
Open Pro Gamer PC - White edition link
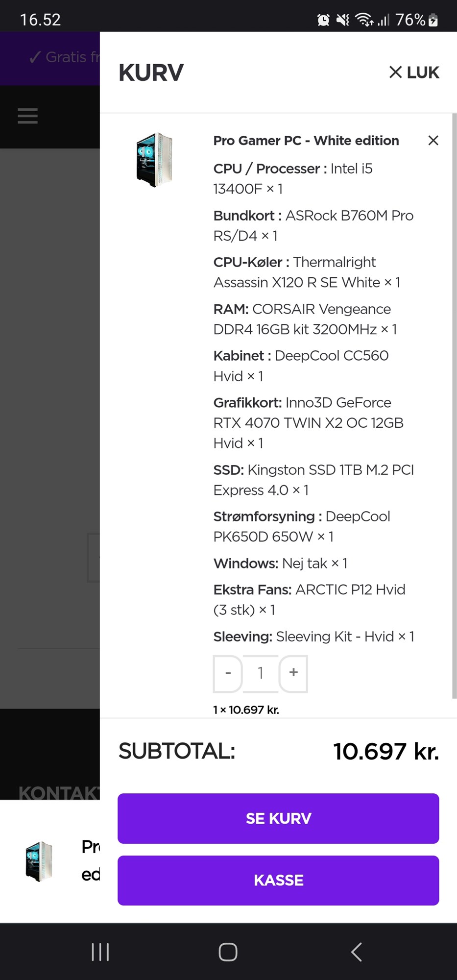pyautogui.click(x=306, y=141)
